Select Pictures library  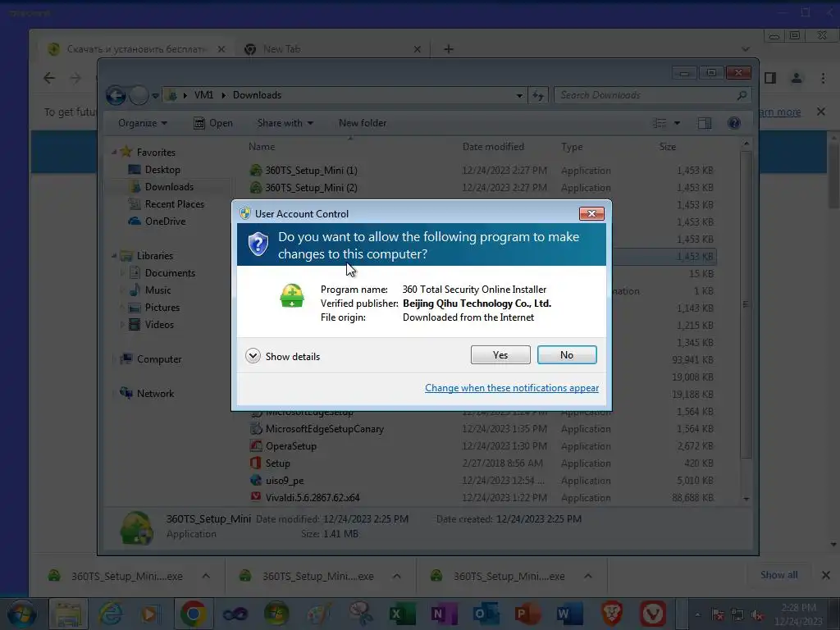tap(162, 308)
